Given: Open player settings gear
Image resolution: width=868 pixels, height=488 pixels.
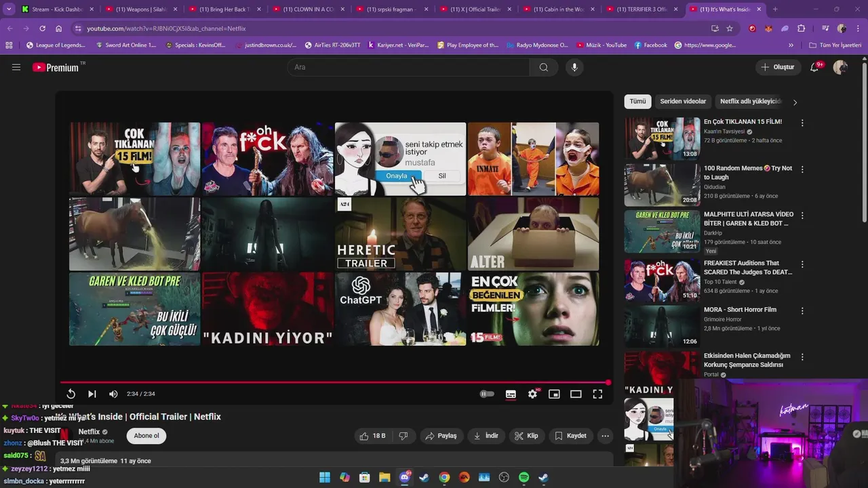Looking at the screenshot, I should [533, 394].
